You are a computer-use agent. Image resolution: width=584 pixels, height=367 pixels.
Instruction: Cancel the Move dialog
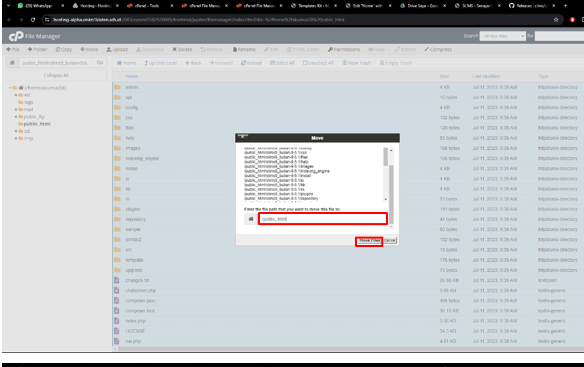(x=390, y=241)
